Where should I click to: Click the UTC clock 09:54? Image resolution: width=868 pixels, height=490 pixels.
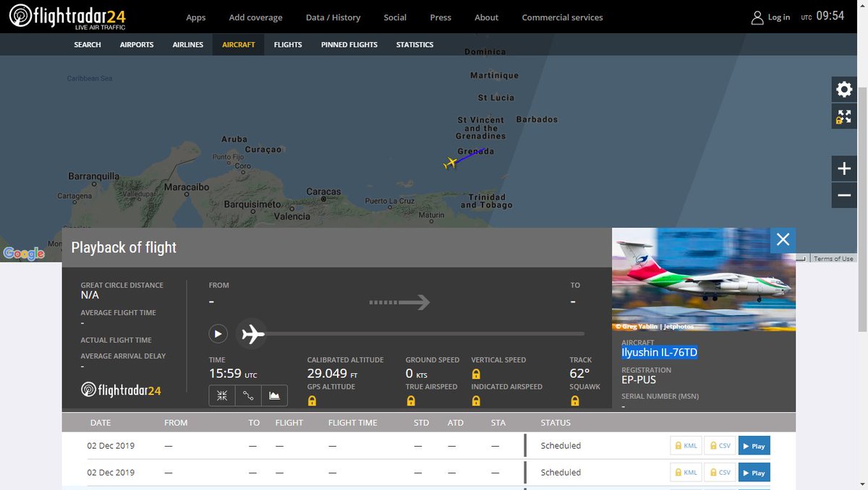pos(830,15)
